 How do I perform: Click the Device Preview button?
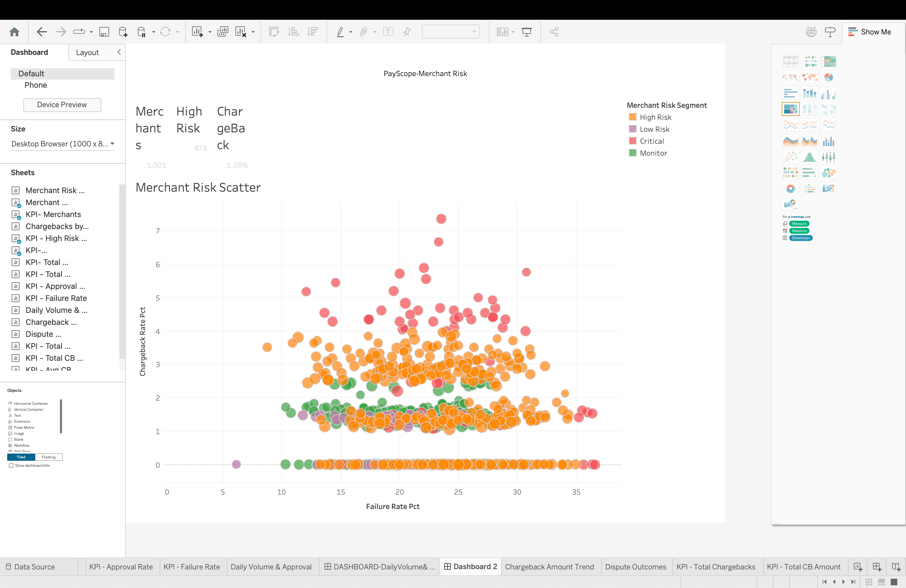click(62, 104)
